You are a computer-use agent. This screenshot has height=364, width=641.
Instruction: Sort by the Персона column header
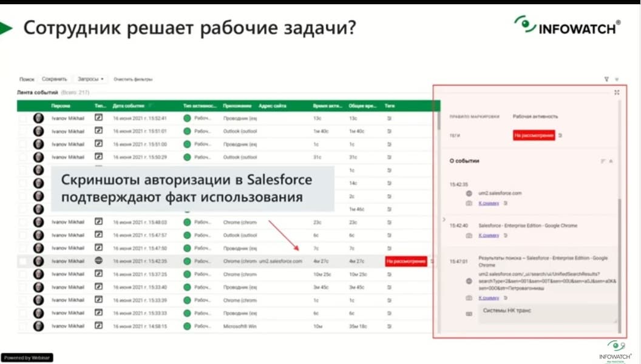[61, 106]
